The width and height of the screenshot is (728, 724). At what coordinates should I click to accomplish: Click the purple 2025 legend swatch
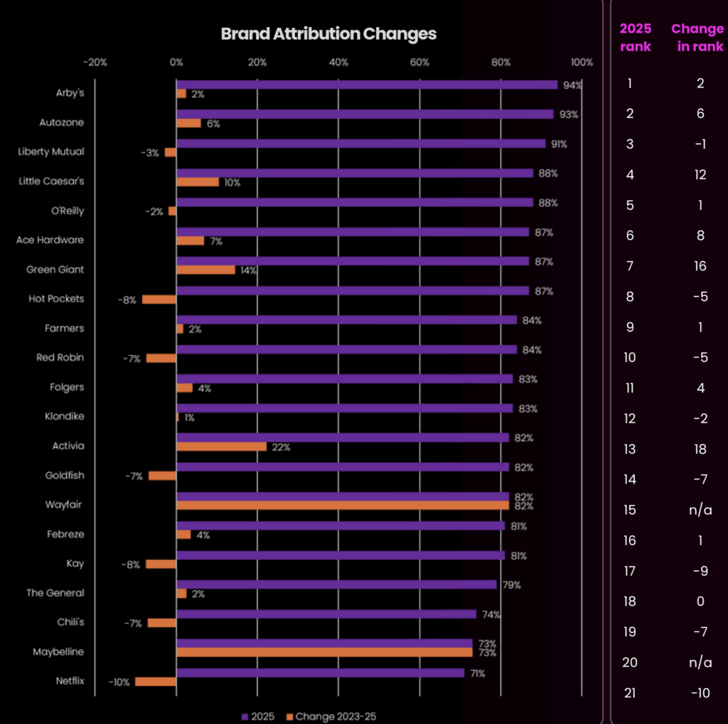(244, 716)
